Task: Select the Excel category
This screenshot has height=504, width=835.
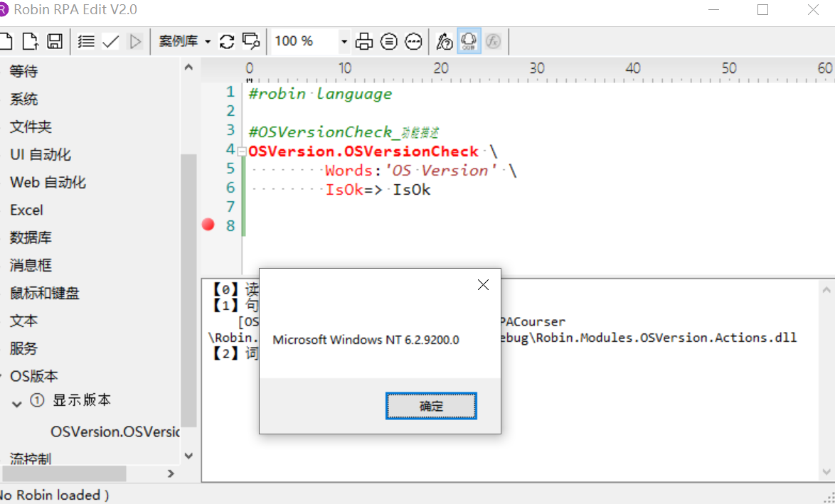Action: point(26,210)
